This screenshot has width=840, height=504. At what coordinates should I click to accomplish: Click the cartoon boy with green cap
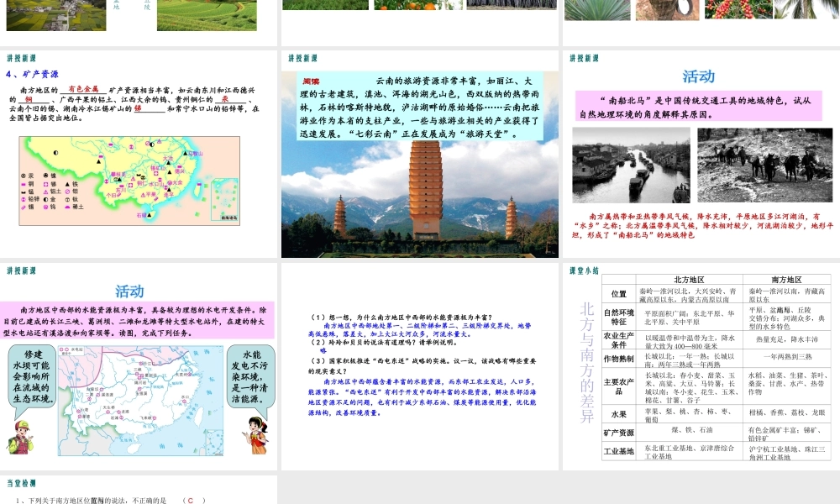click(x=20, y=437)
